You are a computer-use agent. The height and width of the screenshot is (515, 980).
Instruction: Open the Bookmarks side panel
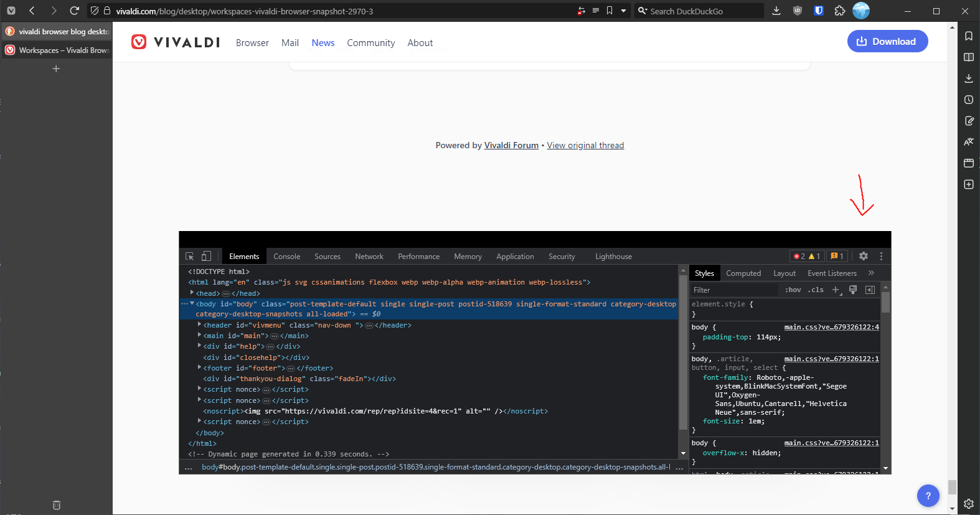969,36
